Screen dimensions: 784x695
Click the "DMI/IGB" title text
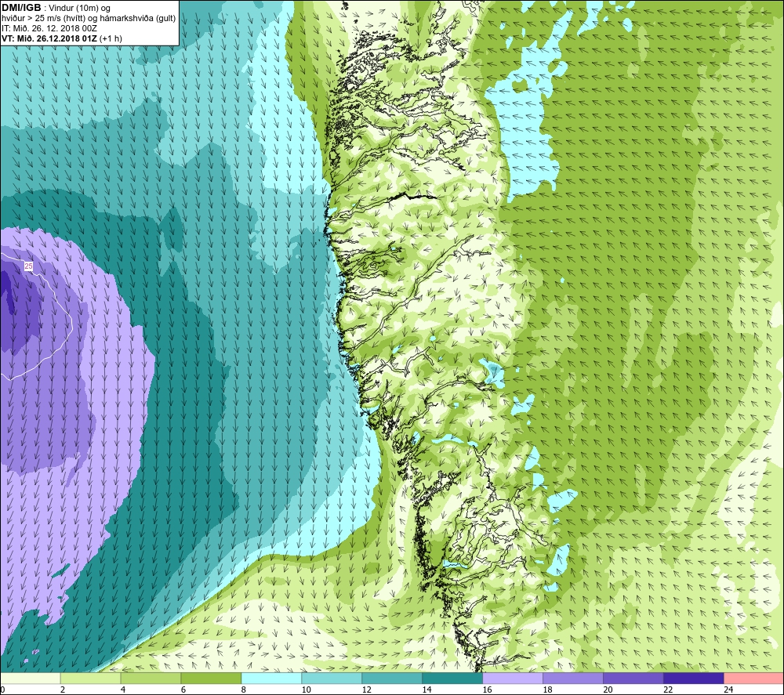click(x=21, y=8)
